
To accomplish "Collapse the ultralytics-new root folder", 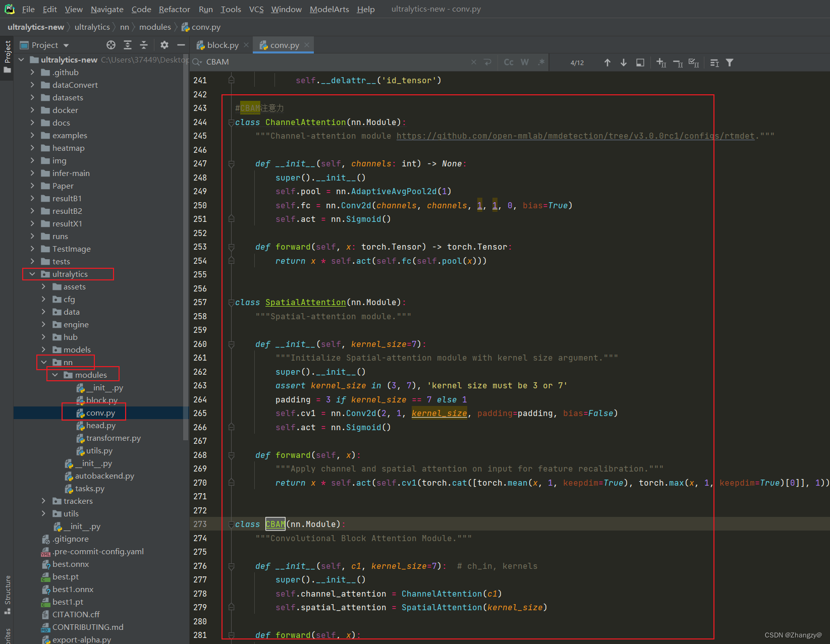I will 21,60.
